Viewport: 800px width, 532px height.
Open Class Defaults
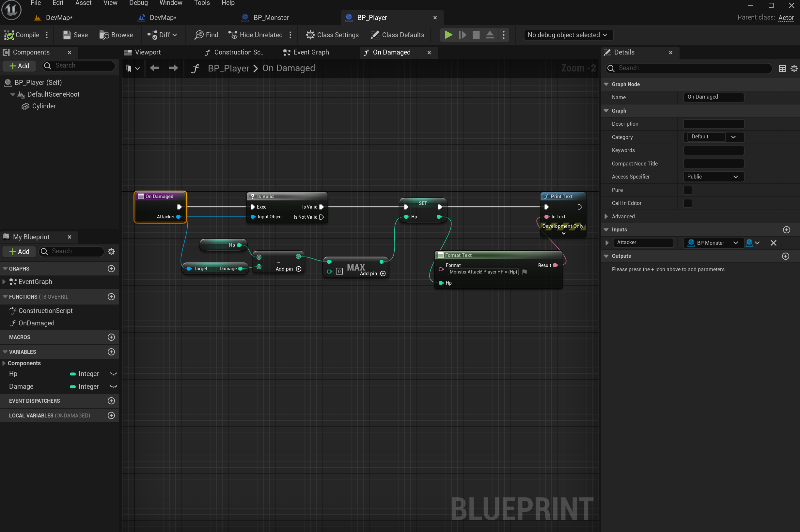click(397, 35)
